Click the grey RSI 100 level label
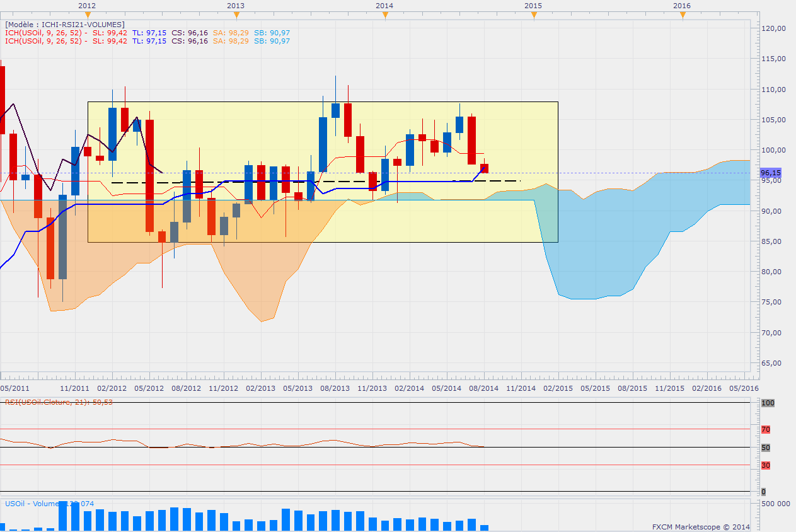This screenshot has width=796, height=532. (x=767, y=403)
